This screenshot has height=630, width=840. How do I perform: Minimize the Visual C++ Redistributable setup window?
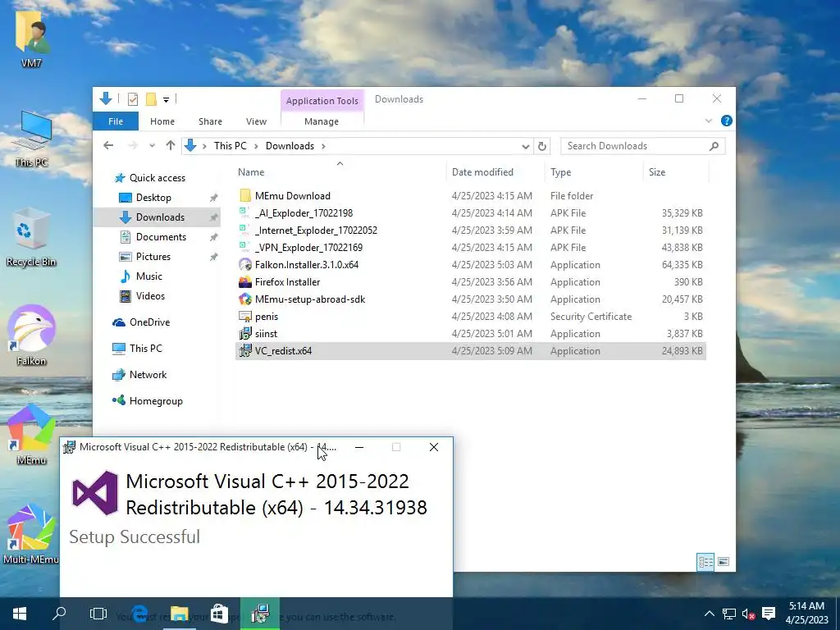359,447
